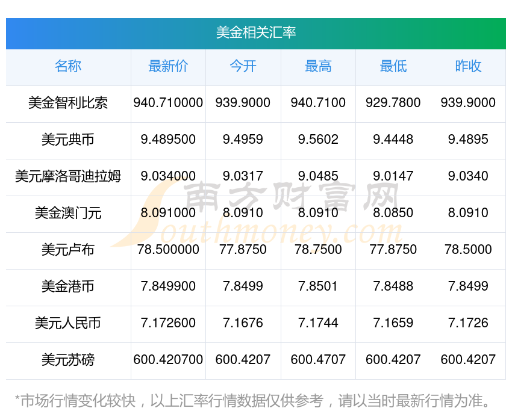512x420 pixels.
Task: Click the low value 7.1659
Action: (393, 323)
